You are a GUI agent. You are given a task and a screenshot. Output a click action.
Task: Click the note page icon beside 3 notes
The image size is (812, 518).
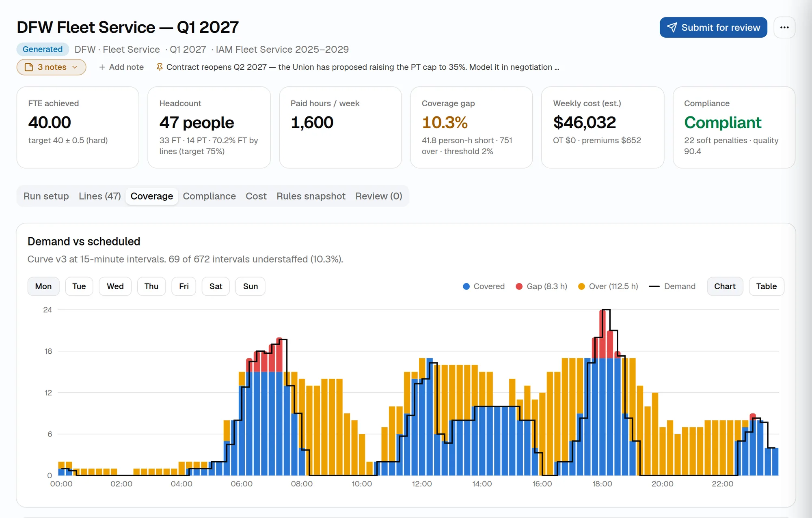[29, 67]
